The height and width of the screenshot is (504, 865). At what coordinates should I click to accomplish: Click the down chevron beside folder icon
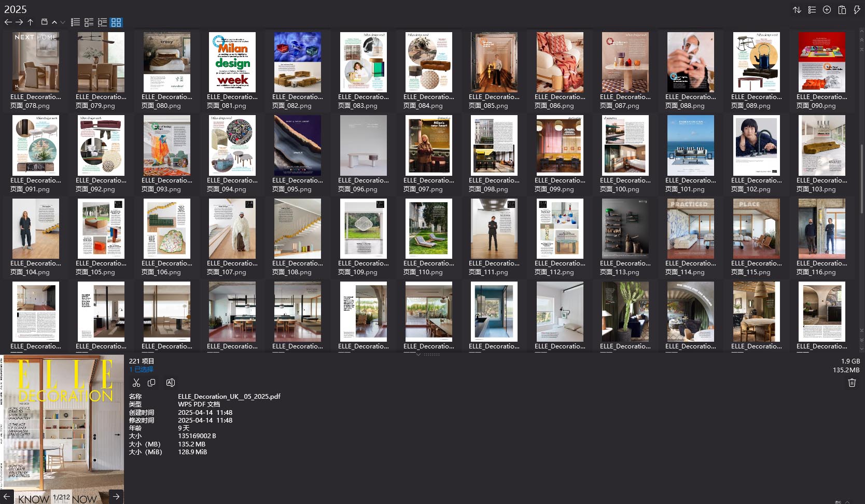coord(63,22)
